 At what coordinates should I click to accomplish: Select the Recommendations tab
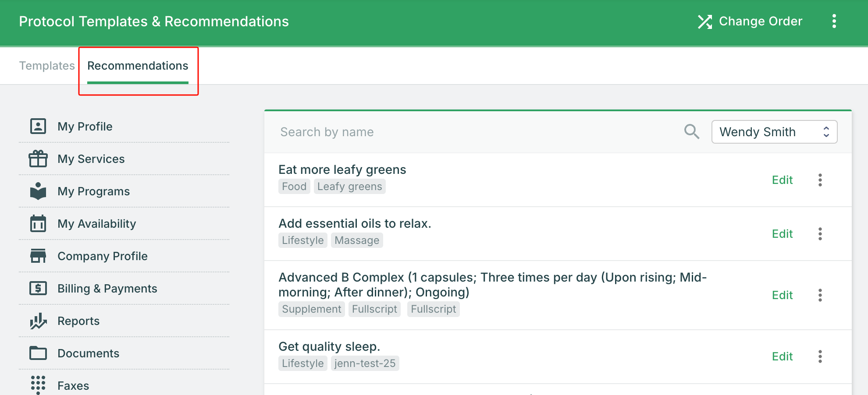click(138, 66)
